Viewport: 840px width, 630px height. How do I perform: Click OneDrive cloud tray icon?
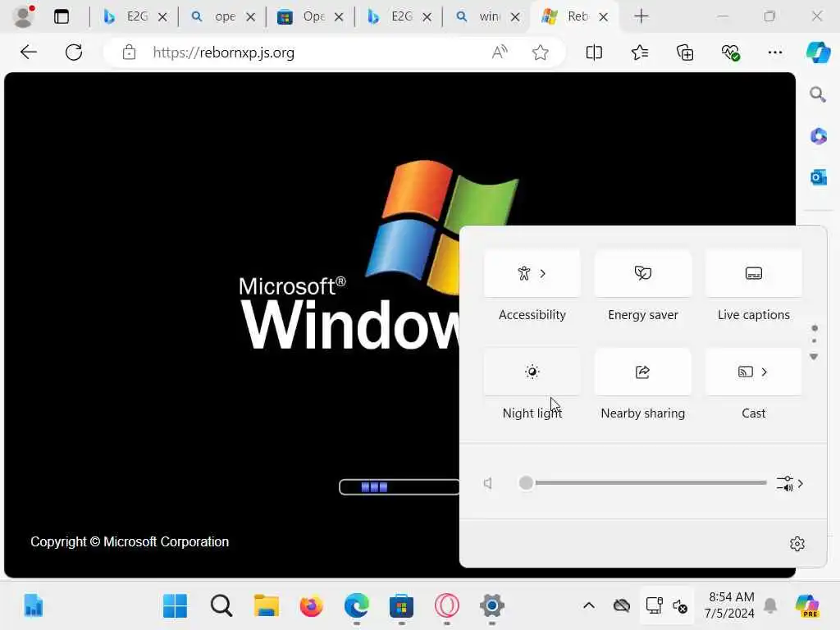coord(622,606)
